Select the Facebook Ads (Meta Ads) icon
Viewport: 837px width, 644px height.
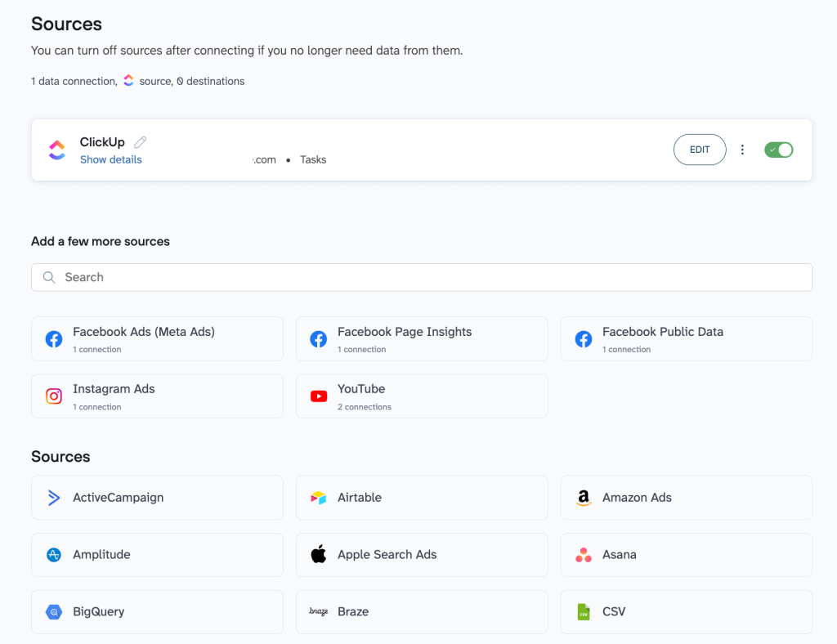click(x=54, y=339)
